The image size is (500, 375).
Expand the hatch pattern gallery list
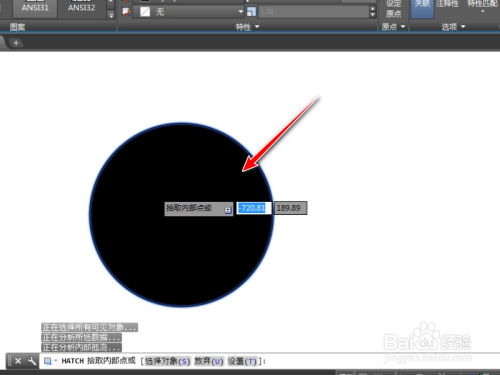[x=111, y=15]
